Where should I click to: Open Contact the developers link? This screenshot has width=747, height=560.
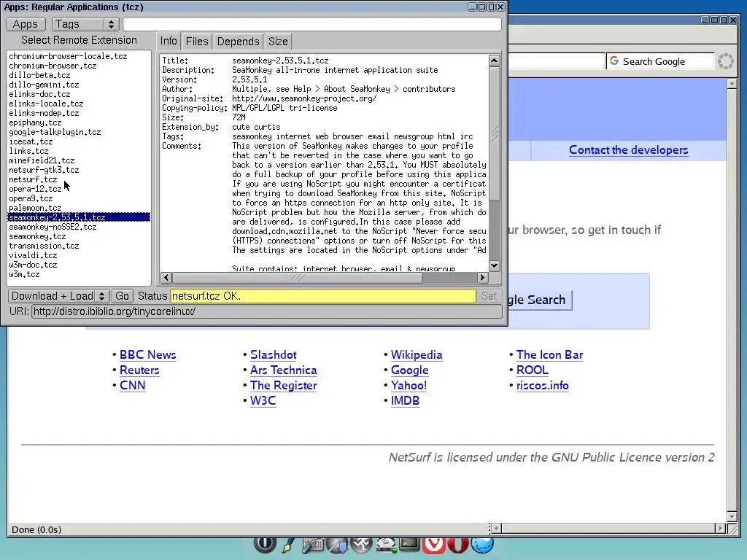(x=628, y=150)
